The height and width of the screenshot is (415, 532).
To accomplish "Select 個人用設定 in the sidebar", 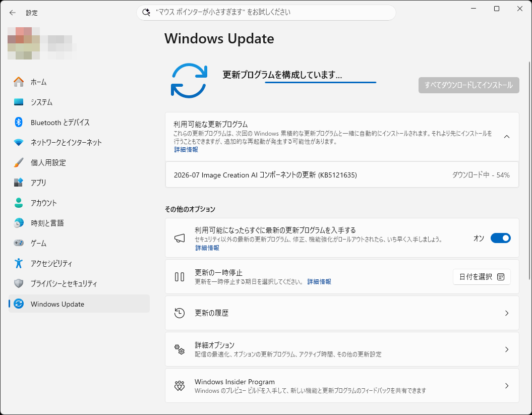I will pyautogui.click(x=79, y=162).
